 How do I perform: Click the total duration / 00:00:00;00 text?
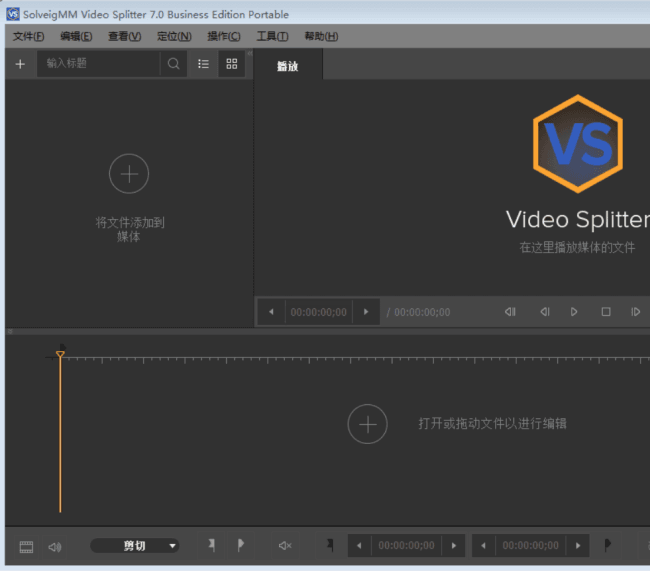click(x=418, y=312)
